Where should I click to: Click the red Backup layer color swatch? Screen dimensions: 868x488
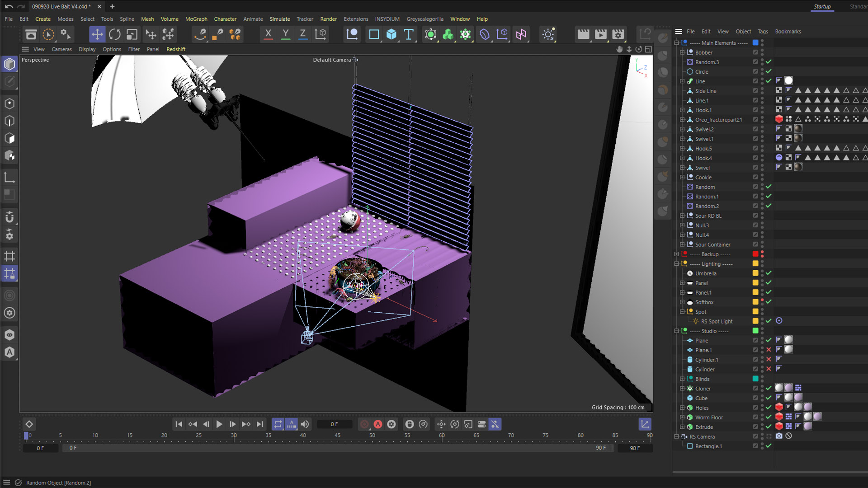[755, 254]
